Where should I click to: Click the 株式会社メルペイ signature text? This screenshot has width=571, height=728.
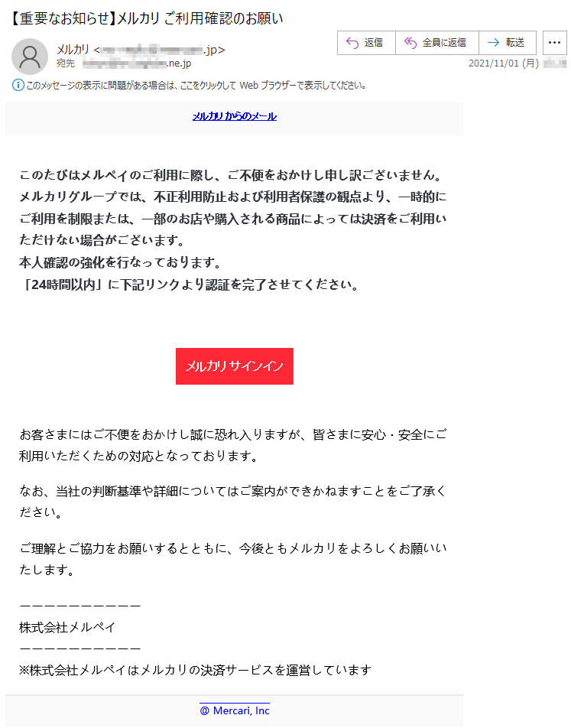tap(67, 627)
